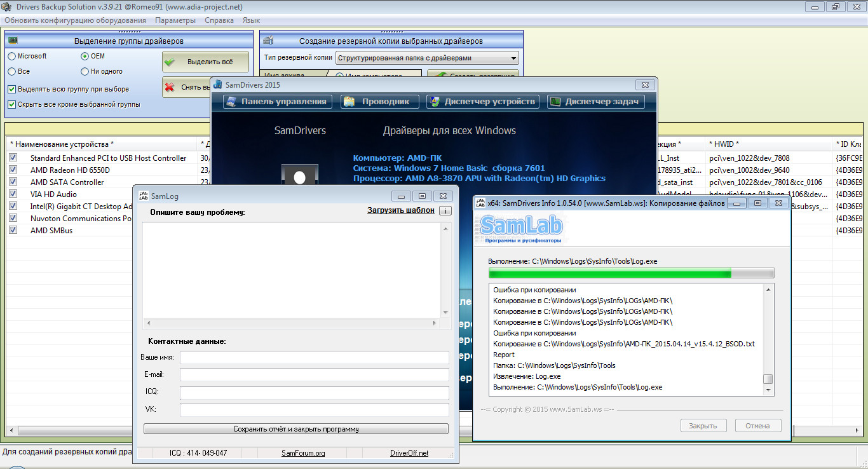Click log line 'Report'

point(504,355)
